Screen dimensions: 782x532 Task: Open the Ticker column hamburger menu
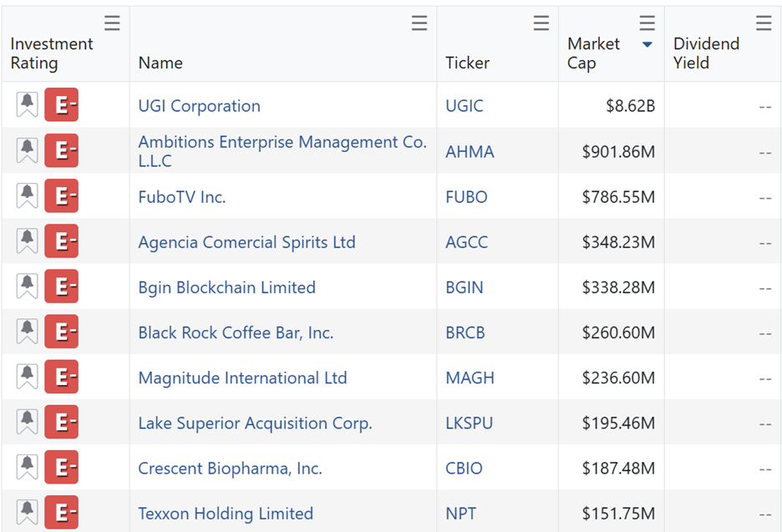[x=541, y=23]
